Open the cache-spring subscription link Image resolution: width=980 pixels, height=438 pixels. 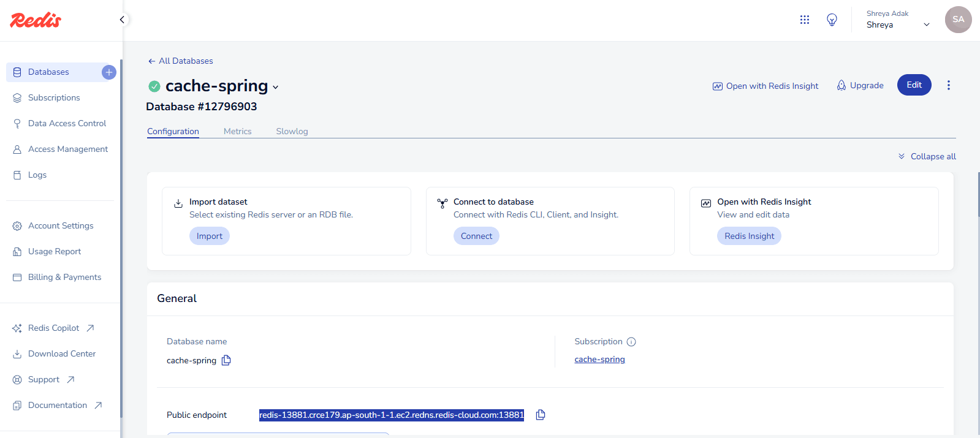pyautogui.click(x=599, y=360)
